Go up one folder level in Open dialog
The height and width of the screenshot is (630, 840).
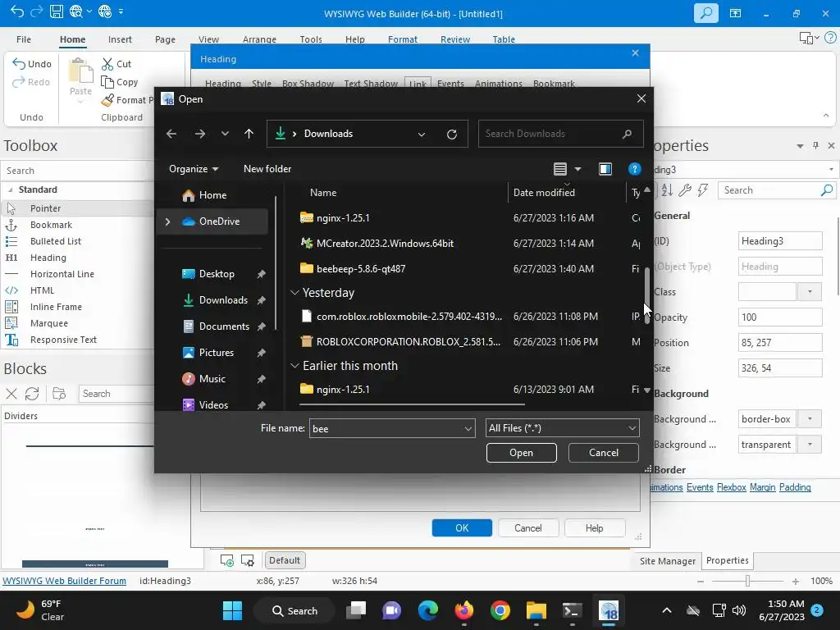[x=249, y=134]
